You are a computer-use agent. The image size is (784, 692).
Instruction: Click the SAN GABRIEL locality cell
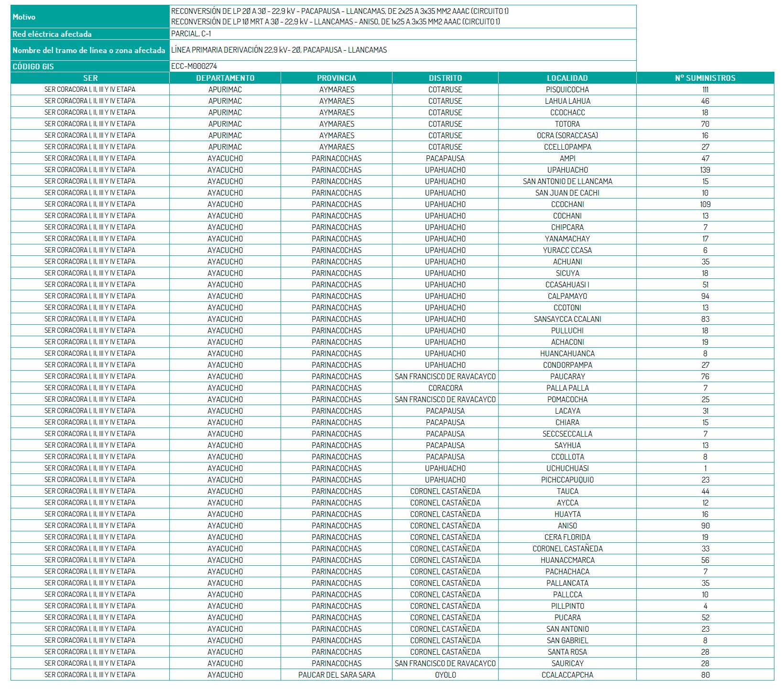click(567, 640)
